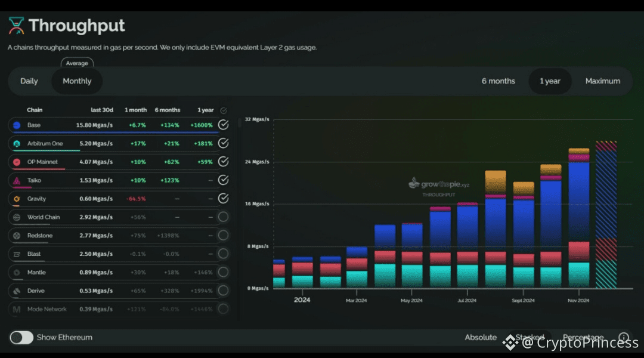Select the Mantle chain row
Image resolution: width=644 pixels, height=358 pixels.
[119, 272]
